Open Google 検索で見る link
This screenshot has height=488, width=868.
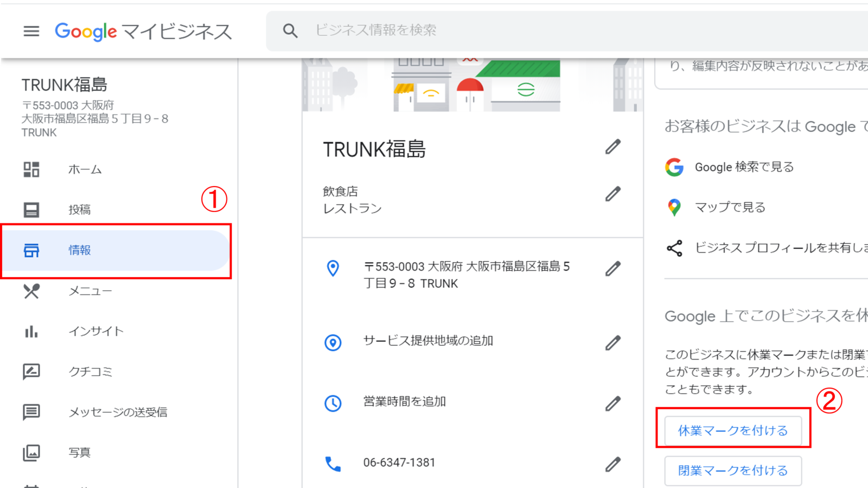point(744,167)
